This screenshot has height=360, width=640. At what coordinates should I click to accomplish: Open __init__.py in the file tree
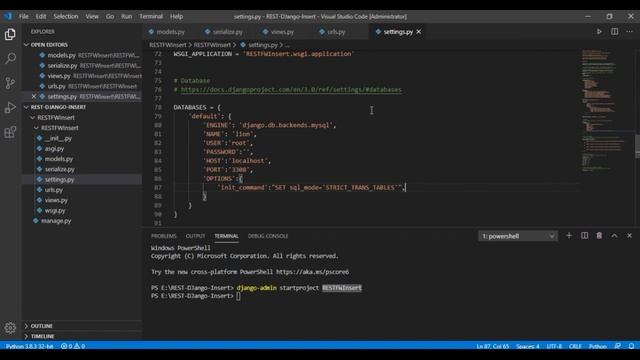coord(58,138)
